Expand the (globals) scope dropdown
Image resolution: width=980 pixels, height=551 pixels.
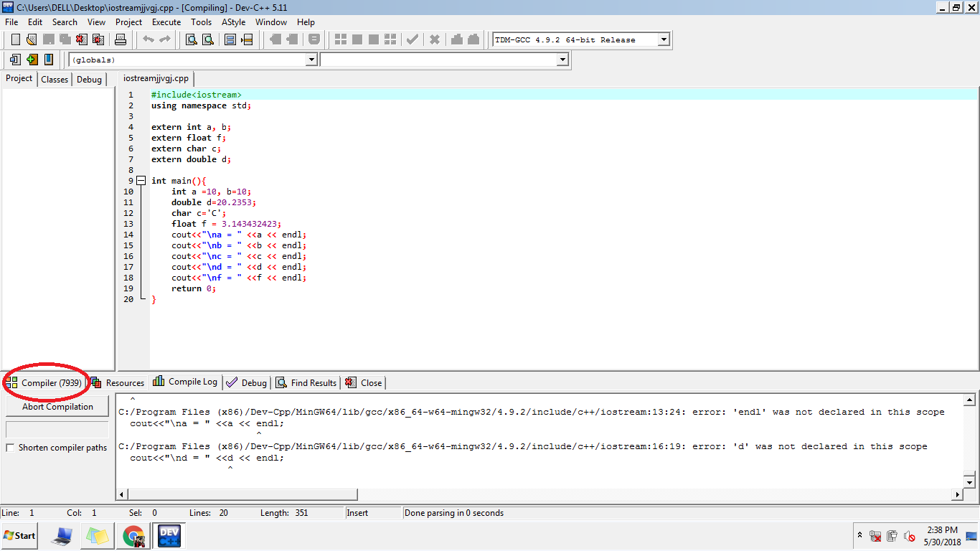311,60
